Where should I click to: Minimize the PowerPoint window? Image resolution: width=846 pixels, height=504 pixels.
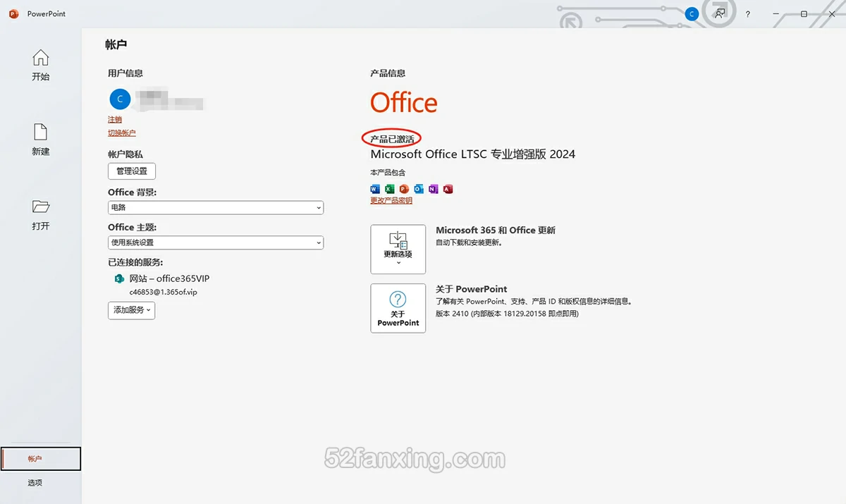(x=776, y=14)
